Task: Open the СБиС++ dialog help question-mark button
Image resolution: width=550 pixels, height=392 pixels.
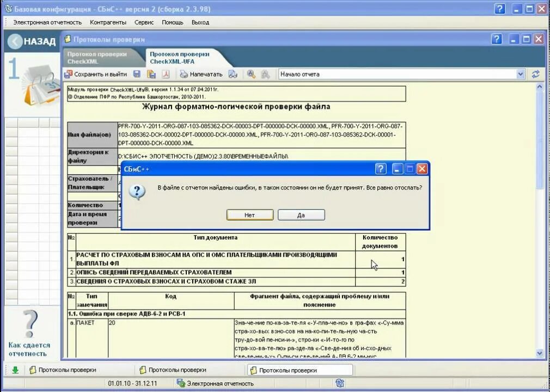Action: (381, 169)
